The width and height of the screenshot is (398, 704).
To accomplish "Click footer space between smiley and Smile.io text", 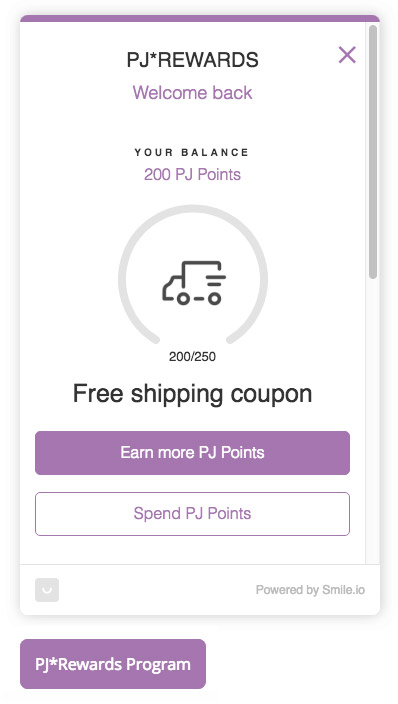I will pos(157,590).
